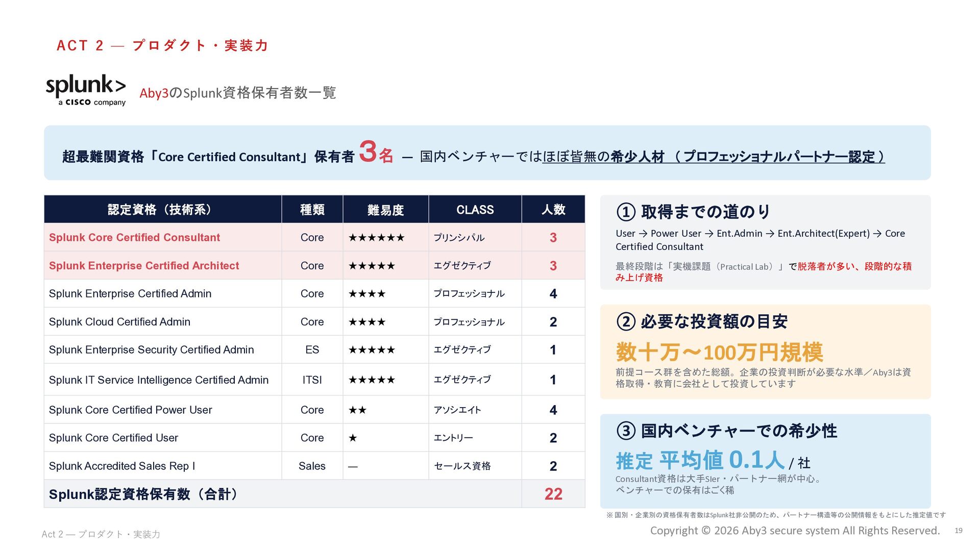The height and width of the screenshot is (551, 980).
Task: Click the エントリー class cell
Action: [475, 438]
